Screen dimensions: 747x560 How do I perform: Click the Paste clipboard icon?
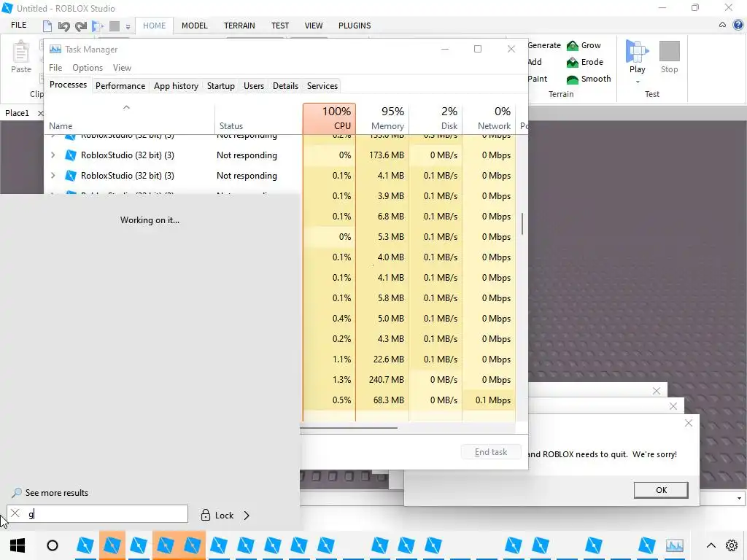click(20, 52)
